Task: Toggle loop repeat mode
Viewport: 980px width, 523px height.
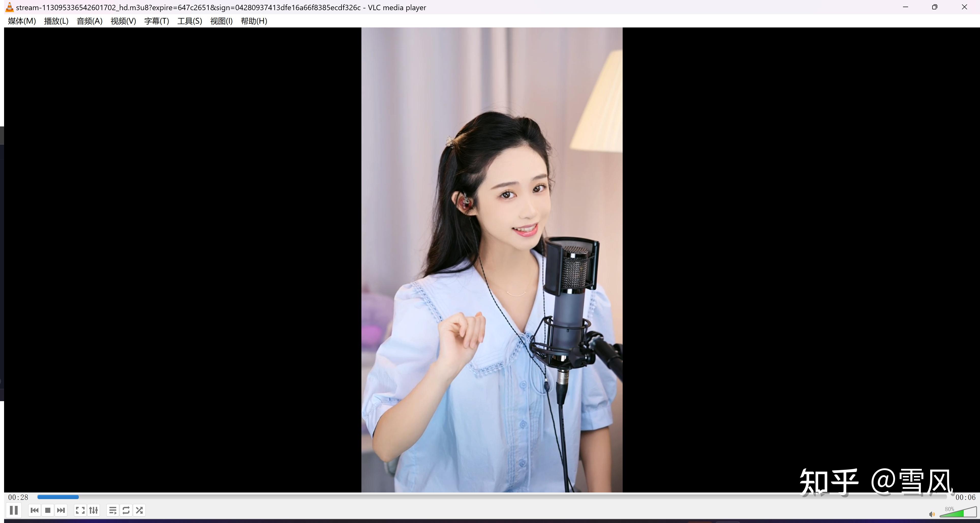Action: pos(126,510)
